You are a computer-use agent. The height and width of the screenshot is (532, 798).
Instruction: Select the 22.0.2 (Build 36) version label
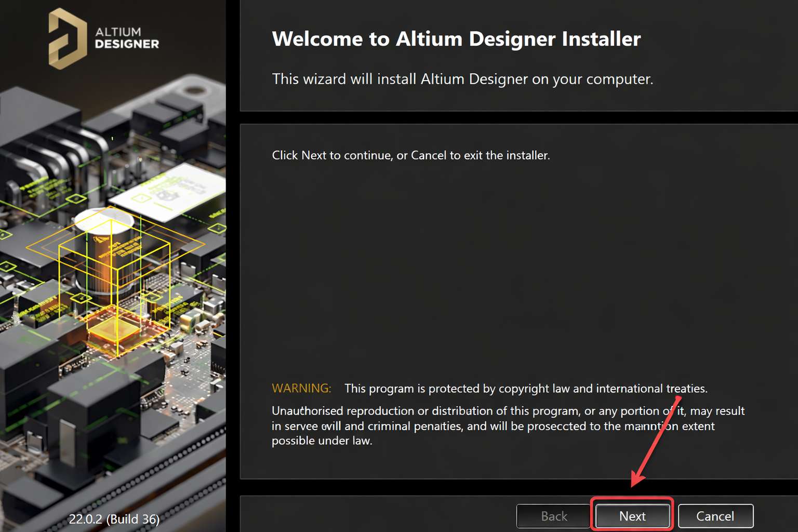point(114,518)
